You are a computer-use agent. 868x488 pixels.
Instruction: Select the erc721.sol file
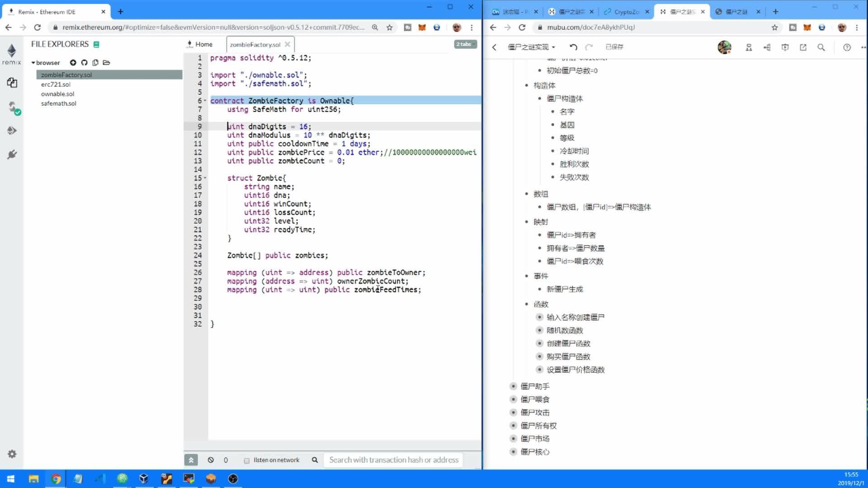(x=56, y=84)
